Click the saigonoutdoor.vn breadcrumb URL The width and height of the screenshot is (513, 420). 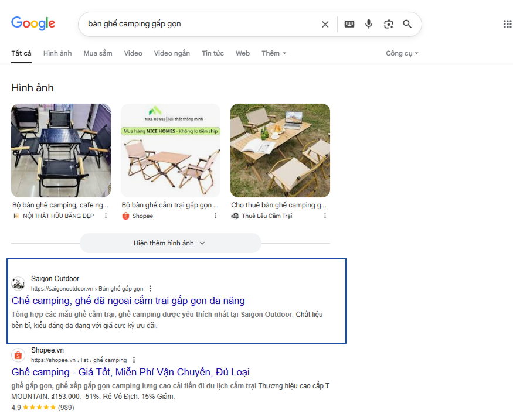[x=87, y=289]
